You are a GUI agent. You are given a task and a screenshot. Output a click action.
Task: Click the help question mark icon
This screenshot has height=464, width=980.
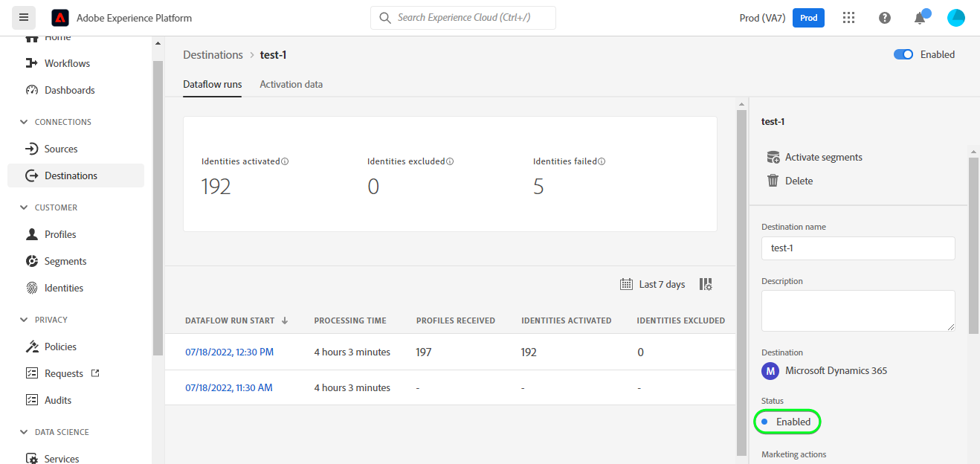point(885,18)
